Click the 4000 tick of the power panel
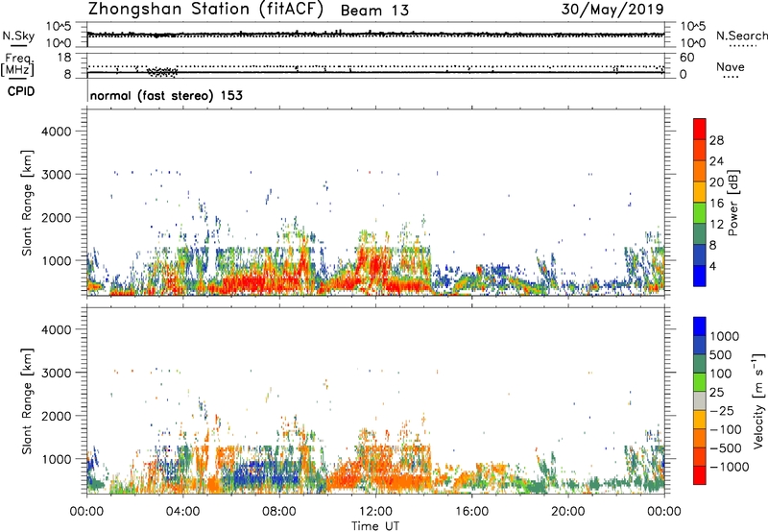Image resolution: width=768 pixels, height=532 pixels. [57, 132]
